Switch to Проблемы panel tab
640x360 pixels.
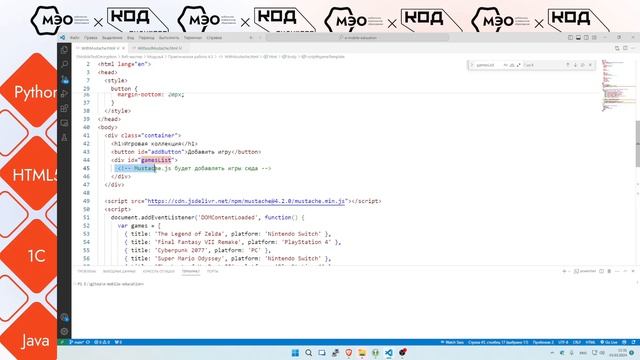86,271
